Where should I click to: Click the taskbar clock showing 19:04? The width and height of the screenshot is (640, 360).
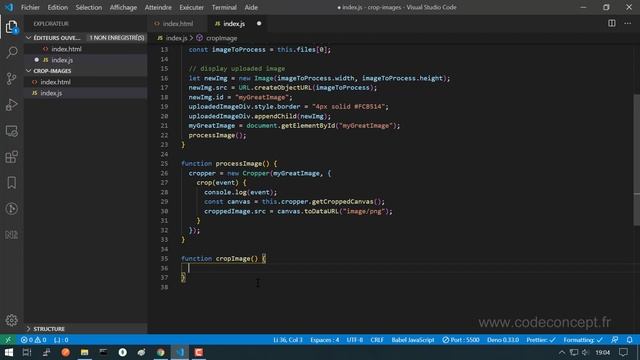pos(602,352)
